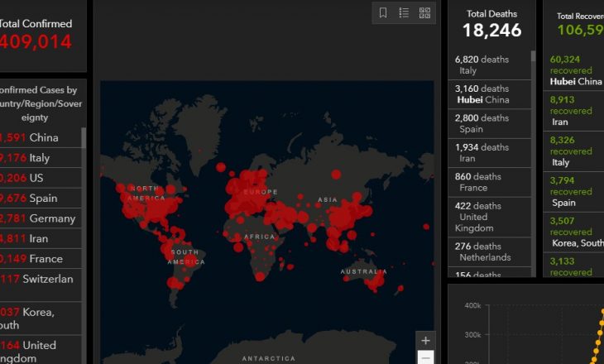The image size is (604, 364).
Task: Click the 2,800 deaths Spain entry
Action: coord(489,123)
